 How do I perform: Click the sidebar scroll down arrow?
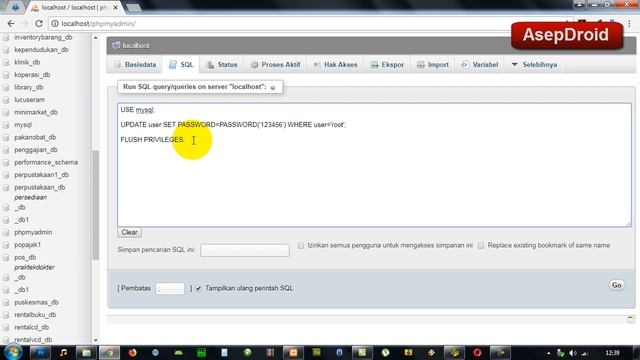[x=96, y=340]
